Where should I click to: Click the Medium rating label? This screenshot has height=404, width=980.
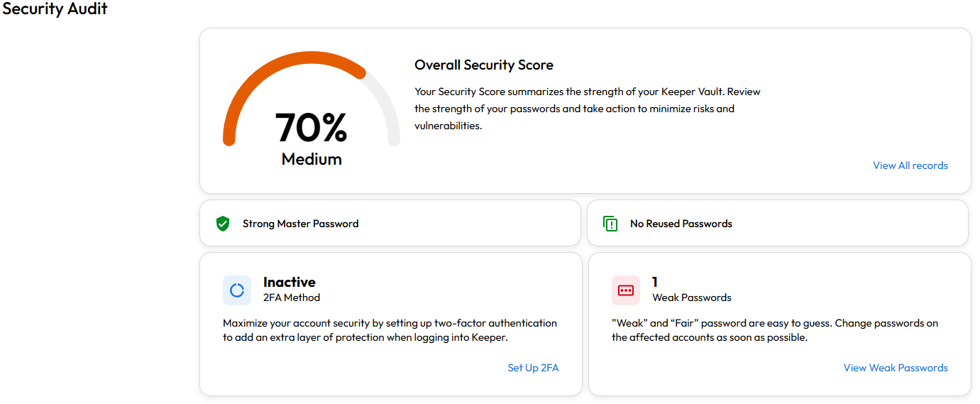pyautogui.click(x=312, y=159)
